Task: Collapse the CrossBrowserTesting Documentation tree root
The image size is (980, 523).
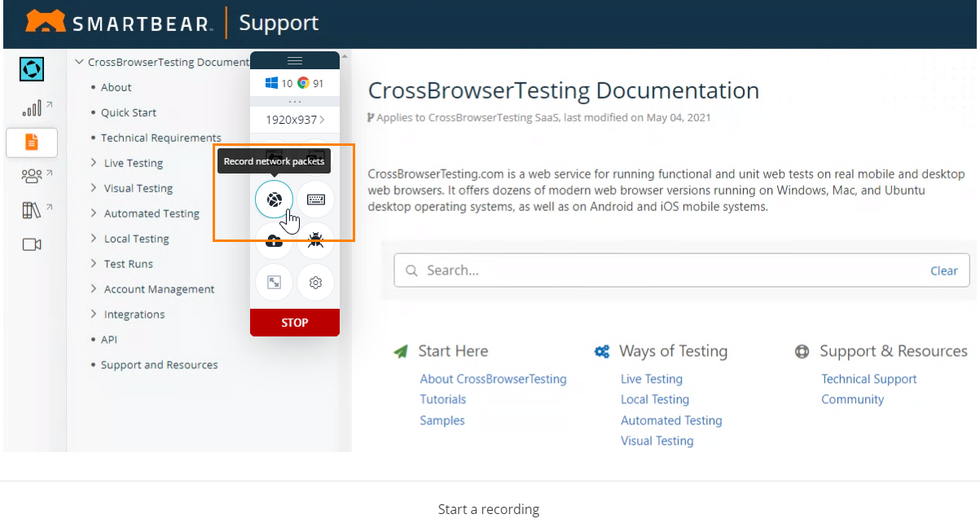Action: coord(79,62)
